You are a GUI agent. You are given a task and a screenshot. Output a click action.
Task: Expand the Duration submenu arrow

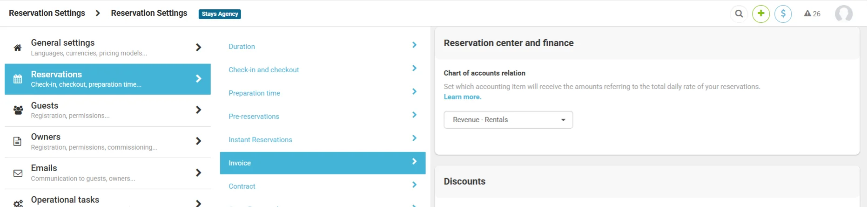click(x=414, y=45)
